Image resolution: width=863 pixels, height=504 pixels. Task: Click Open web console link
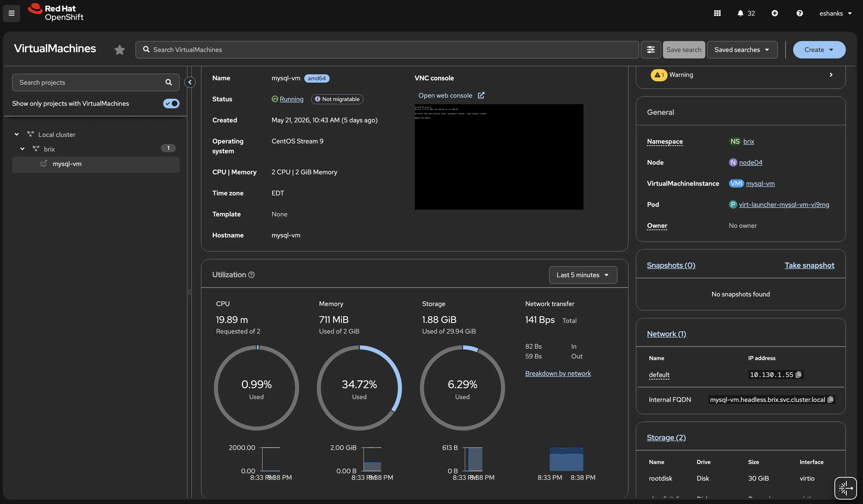pos(445,96)
